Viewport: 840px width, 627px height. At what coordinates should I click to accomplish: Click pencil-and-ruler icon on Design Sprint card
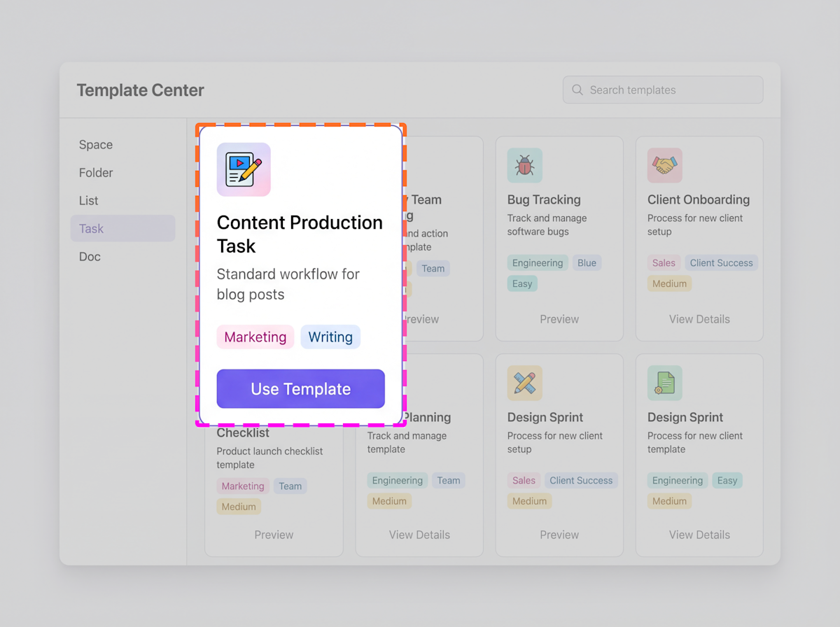pos(525,383)
